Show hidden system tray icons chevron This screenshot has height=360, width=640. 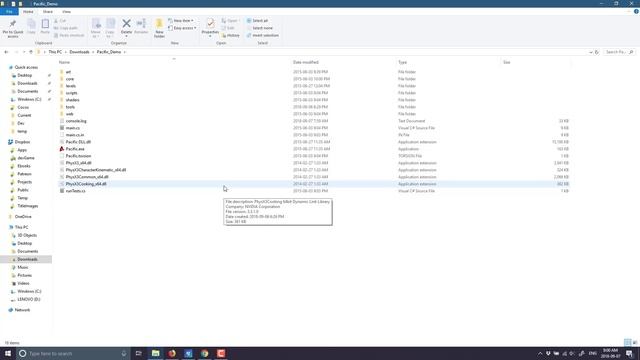point(540,353)
